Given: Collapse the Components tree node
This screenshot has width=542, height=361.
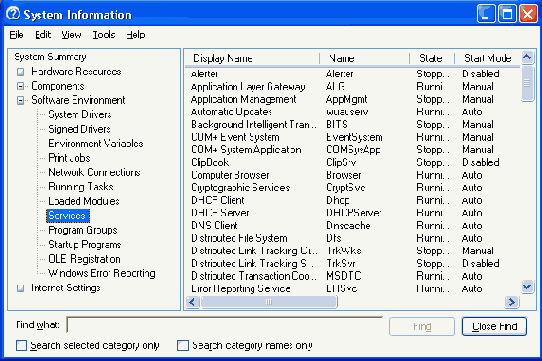Looking at the screenshot, I should click(x=21, y=86).
